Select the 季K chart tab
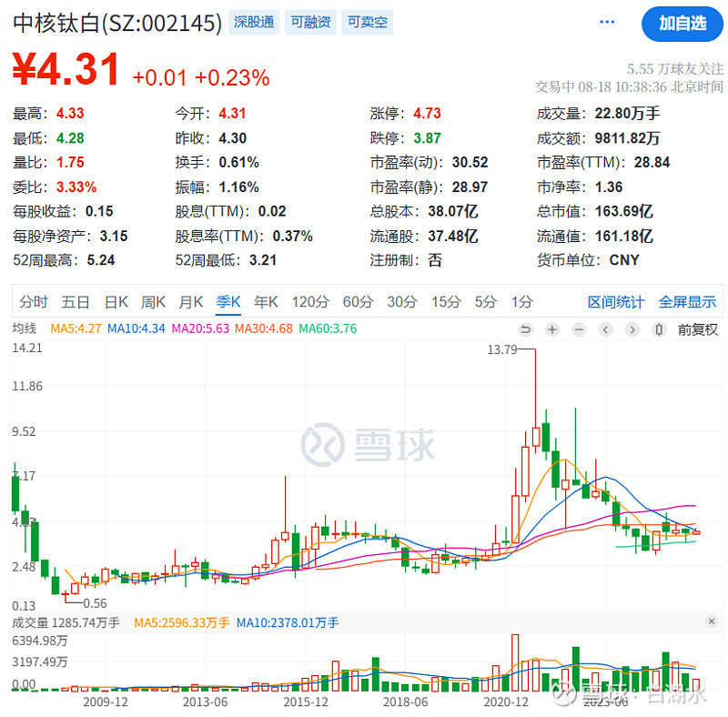 click(228, 302)
